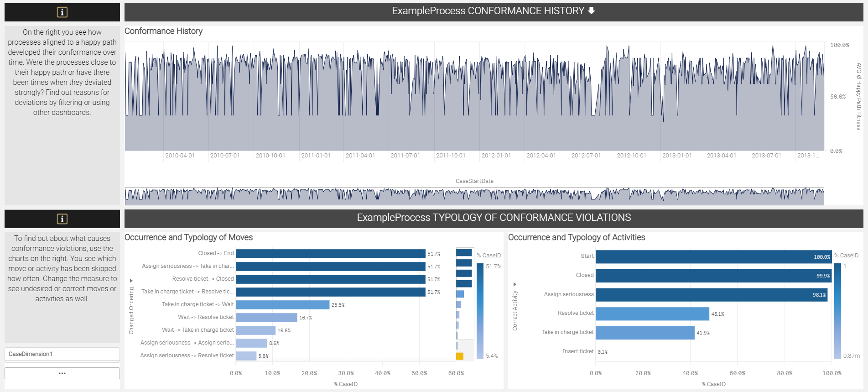Select the Assign seriousness -> Assign seriousness bar
Screen dimensions: 868x392
pos(251,343)
